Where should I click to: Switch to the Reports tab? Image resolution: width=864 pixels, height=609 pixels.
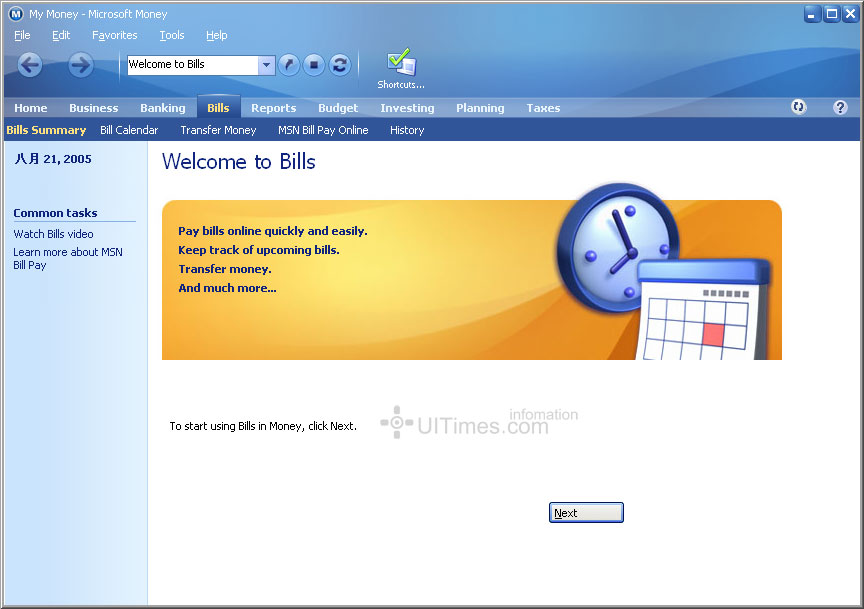pos(274,108)
